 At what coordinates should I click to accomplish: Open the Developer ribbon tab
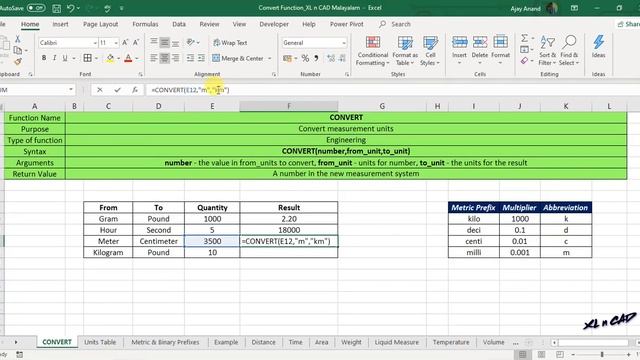(x=274, y=24)
